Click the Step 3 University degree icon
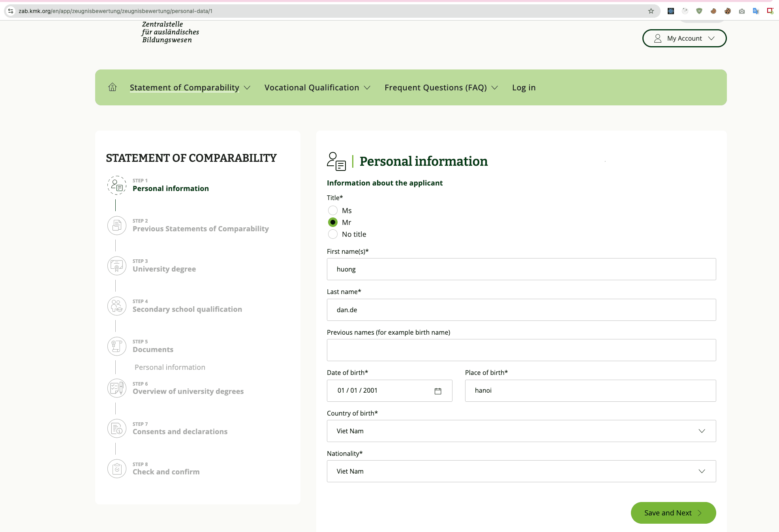 coord(117,266)
